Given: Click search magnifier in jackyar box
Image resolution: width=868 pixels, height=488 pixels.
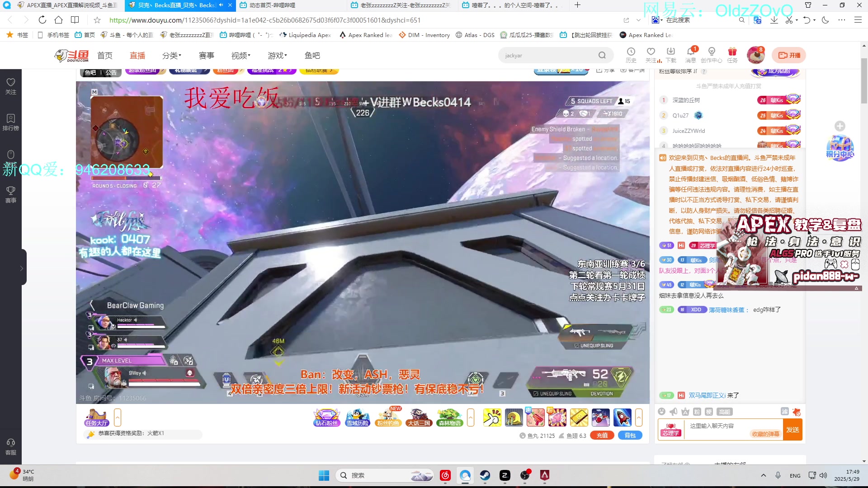Looking at the screenshot, I should [602, 55].
